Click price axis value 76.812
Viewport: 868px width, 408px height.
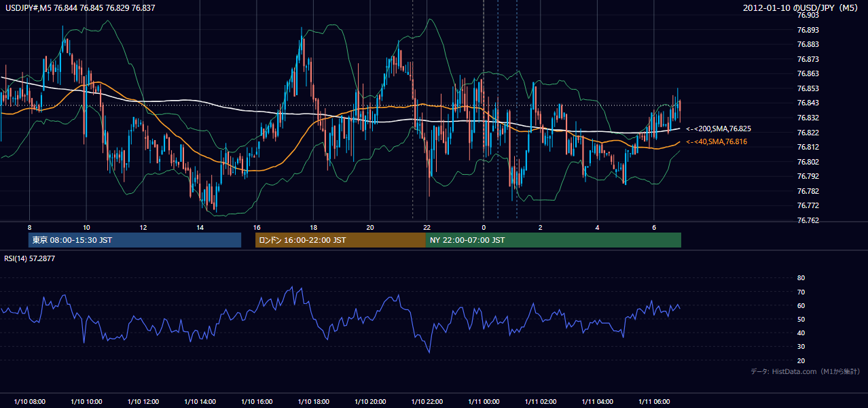coord(808,147)
